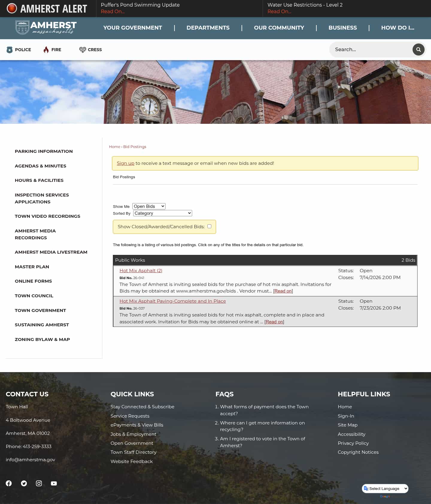This screenshot has height=504, width=431.
Task: Click the search magnifier button
Action: click(x=418, y=49)
